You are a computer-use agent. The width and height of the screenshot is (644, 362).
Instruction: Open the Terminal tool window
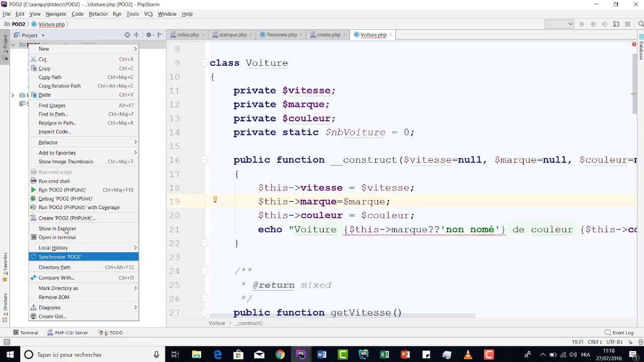26,332
